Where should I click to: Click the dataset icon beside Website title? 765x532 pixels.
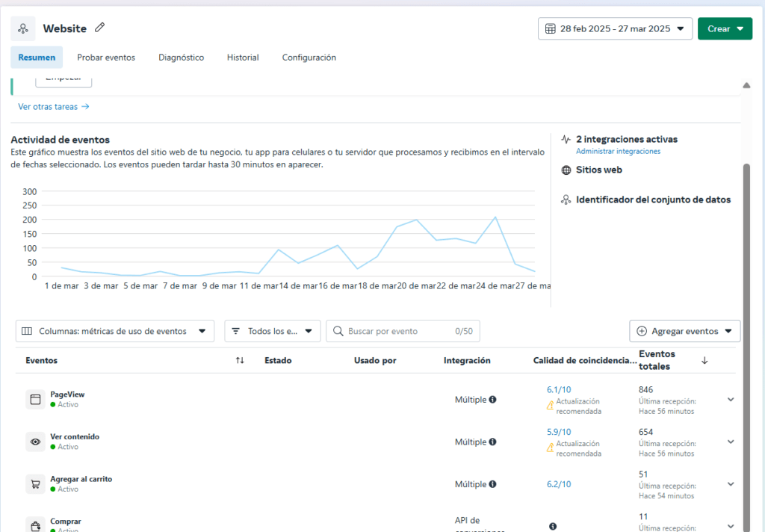click(x=23, y=28)
